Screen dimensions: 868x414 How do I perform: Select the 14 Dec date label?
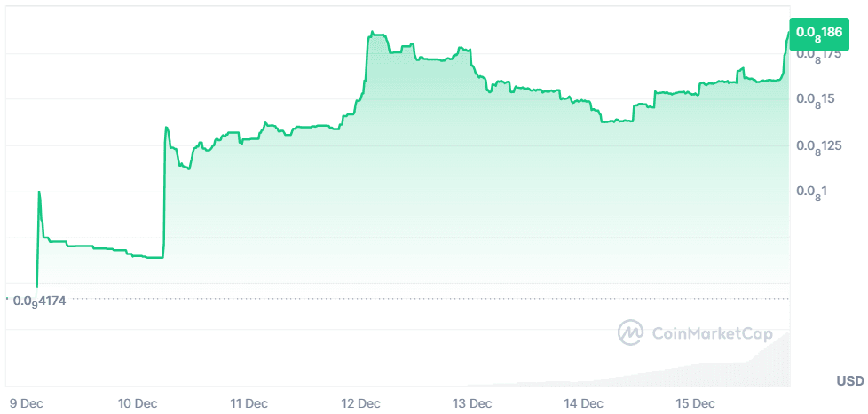click(584, 403)
